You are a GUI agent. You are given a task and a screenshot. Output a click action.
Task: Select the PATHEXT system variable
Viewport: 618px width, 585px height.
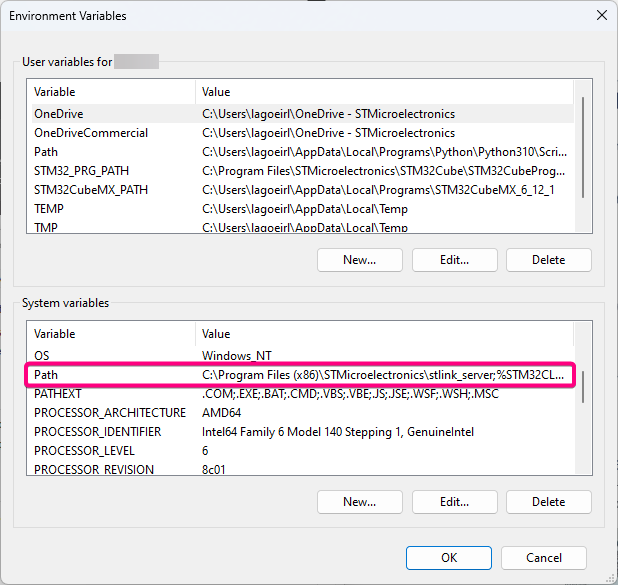(x=57, y=394)
